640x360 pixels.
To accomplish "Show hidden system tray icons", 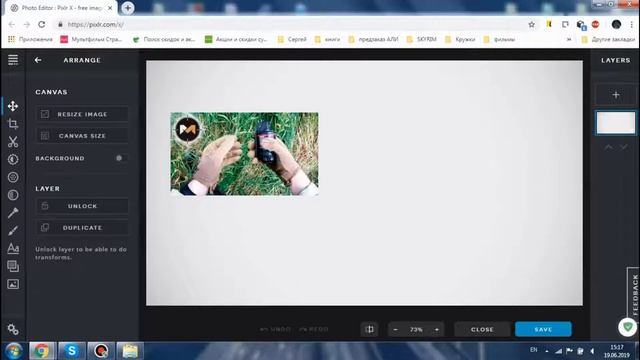I will 547,351.
